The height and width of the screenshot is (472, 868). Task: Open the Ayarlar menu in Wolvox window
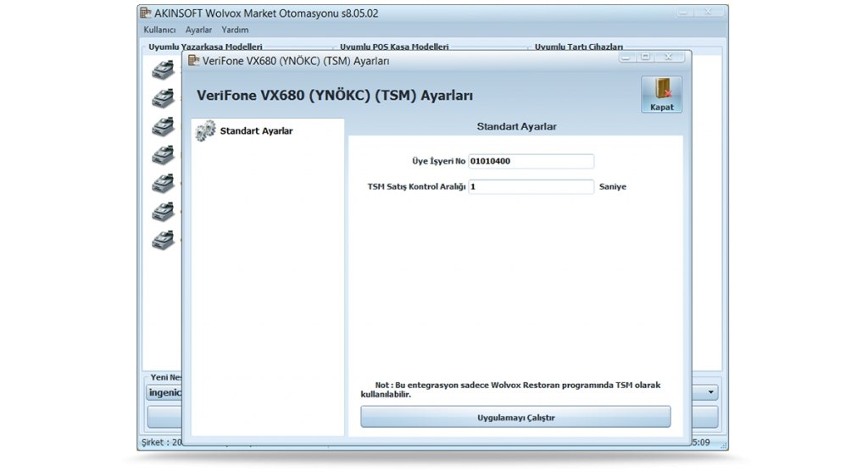(198, 30)
